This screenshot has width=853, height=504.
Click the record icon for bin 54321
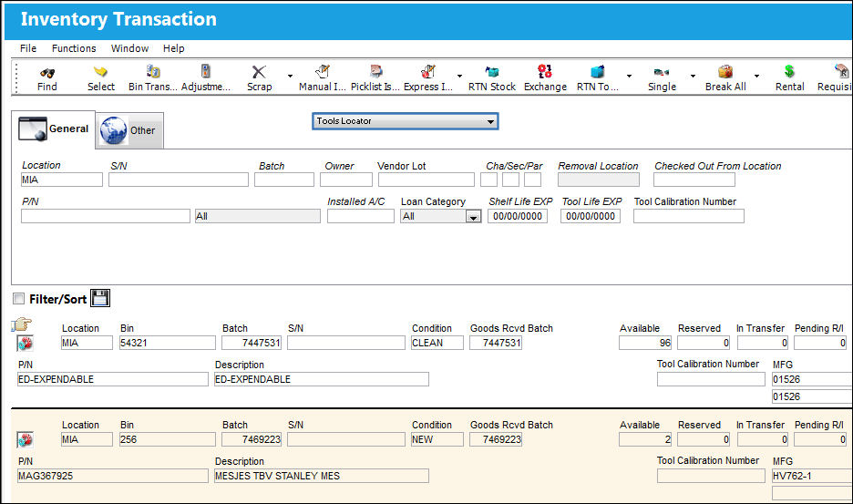25,344
